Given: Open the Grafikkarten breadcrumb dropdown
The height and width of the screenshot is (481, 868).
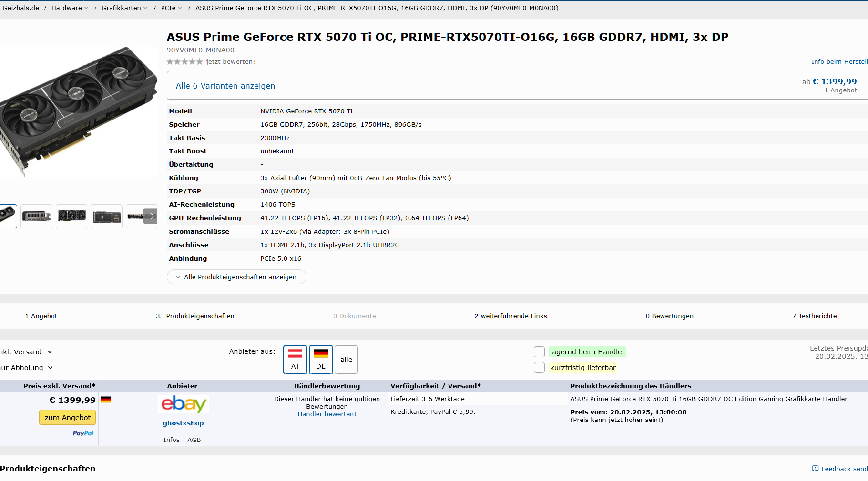Looking at the screenshot, I should [x=145, y=8].
